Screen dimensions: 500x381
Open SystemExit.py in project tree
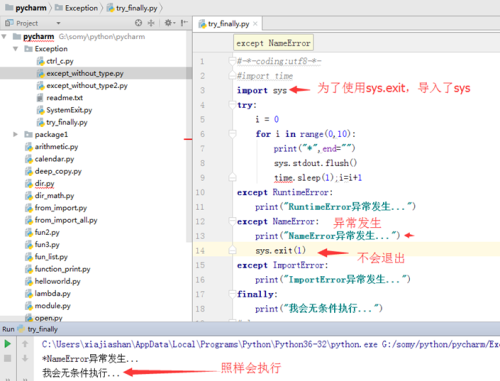pos(69,110)
